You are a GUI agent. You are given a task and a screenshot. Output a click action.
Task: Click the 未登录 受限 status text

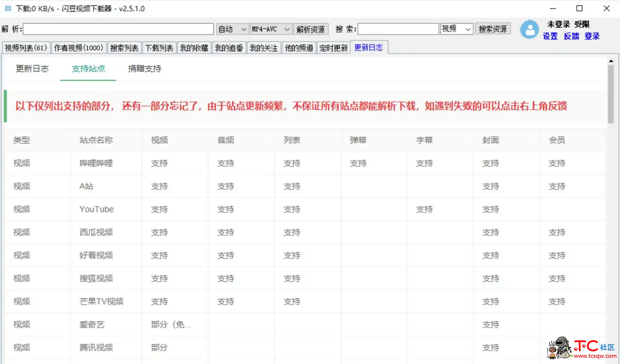pos(568,24)
